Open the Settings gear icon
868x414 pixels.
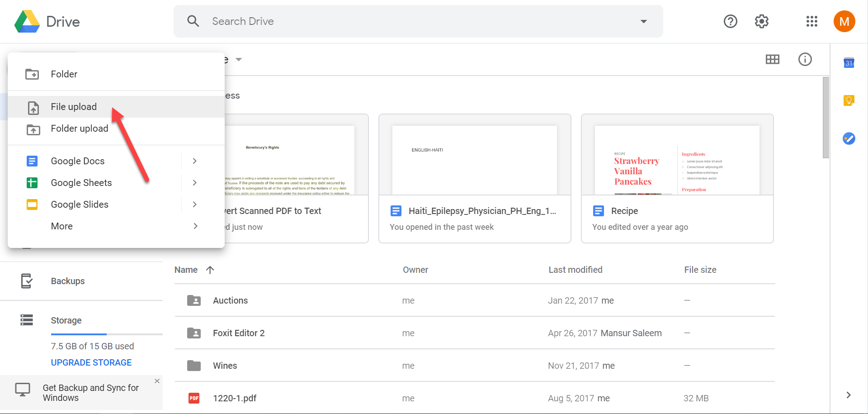762,21
